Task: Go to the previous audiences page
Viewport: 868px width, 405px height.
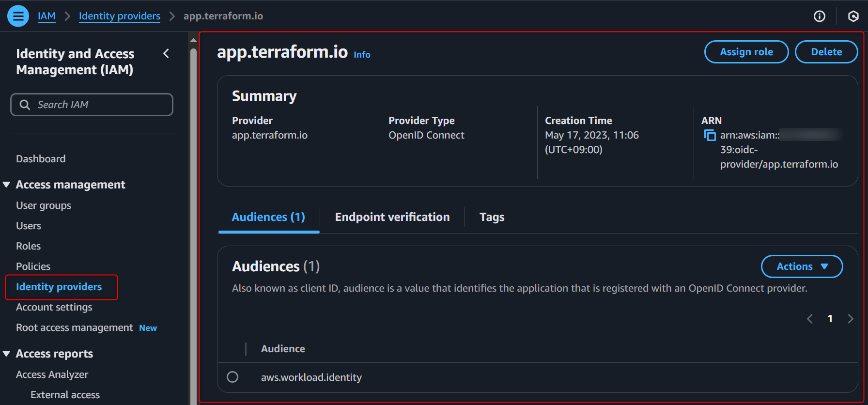Action: click(810, 318)
